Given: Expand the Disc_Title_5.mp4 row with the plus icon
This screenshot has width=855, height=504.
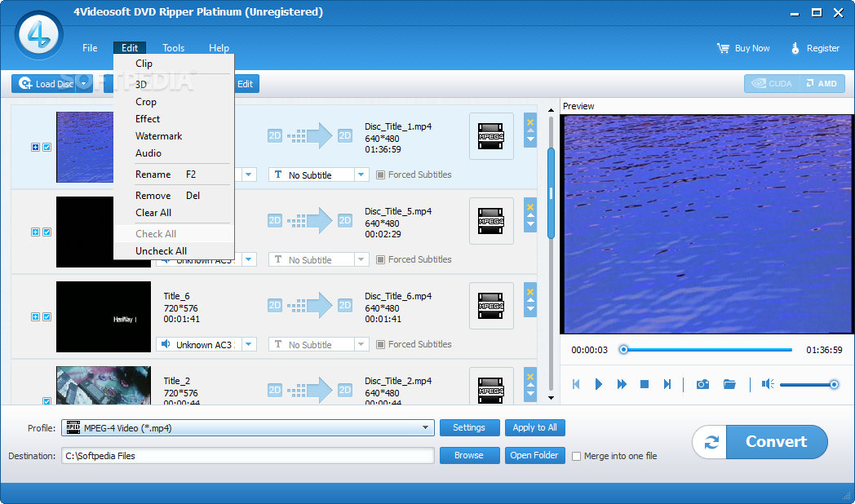Looking at the screenshot, I should coord(35,232).
